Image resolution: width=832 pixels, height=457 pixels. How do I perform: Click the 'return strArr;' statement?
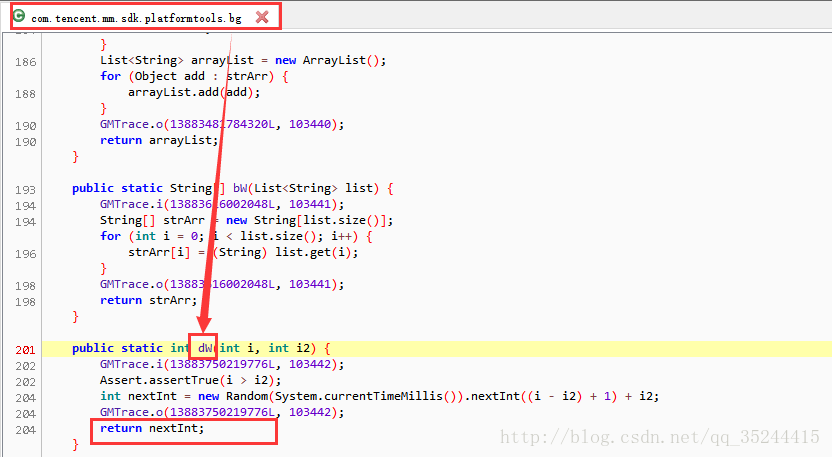pyautogui.click(x=148, y=300)
